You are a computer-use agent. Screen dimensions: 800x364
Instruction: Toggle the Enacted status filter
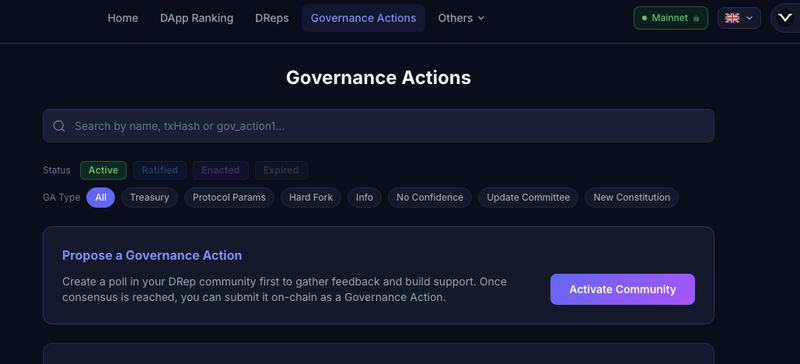[x=220, y=171]
